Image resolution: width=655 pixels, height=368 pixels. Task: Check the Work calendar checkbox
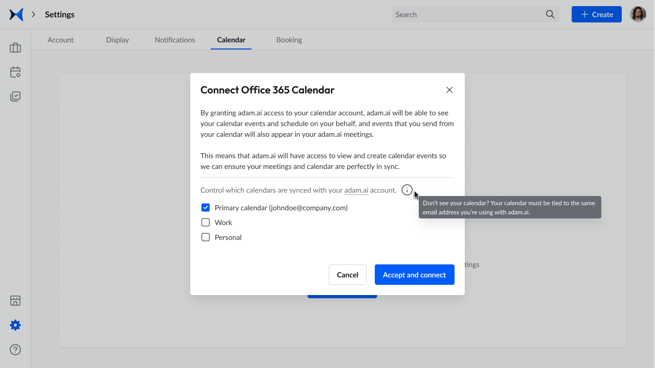[205, 222]
